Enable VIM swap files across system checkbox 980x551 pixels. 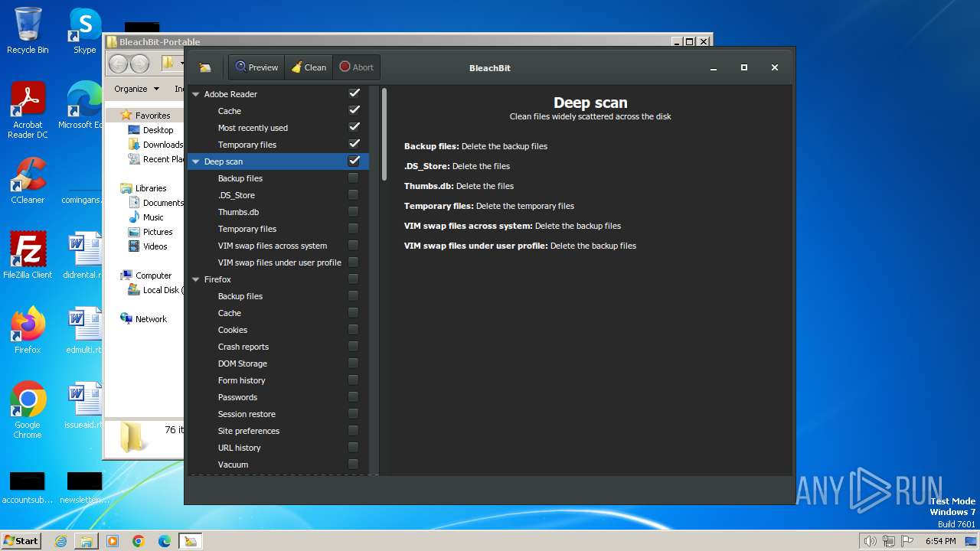pos(353,245)
